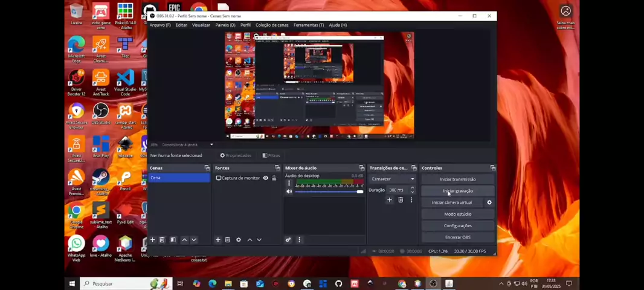Open virtual camera settings gear
The width and height of the screenshot is (644, 290).
point(489,202)
